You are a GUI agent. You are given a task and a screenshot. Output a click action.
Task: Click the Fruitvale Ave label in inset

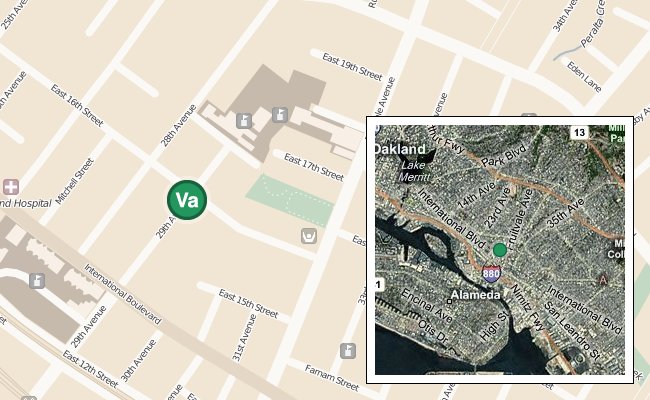(519, 220)
